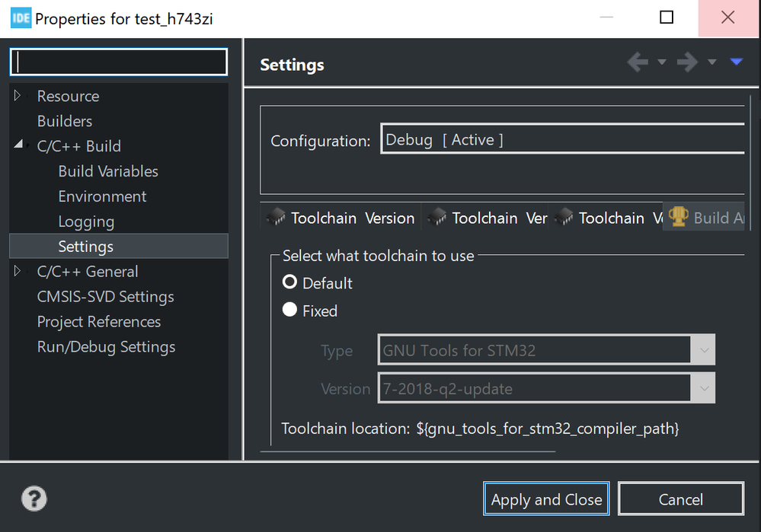Open Project References page
761x532 pixels.
[x=99, y=322]
